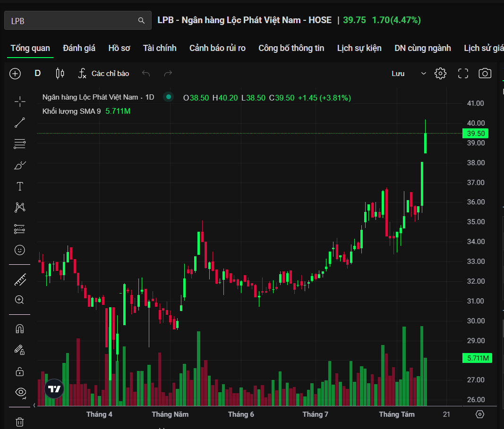This screenshot has height=429, width=504.
Task: Select the ruler measure tool
Action: pos(20,280)
